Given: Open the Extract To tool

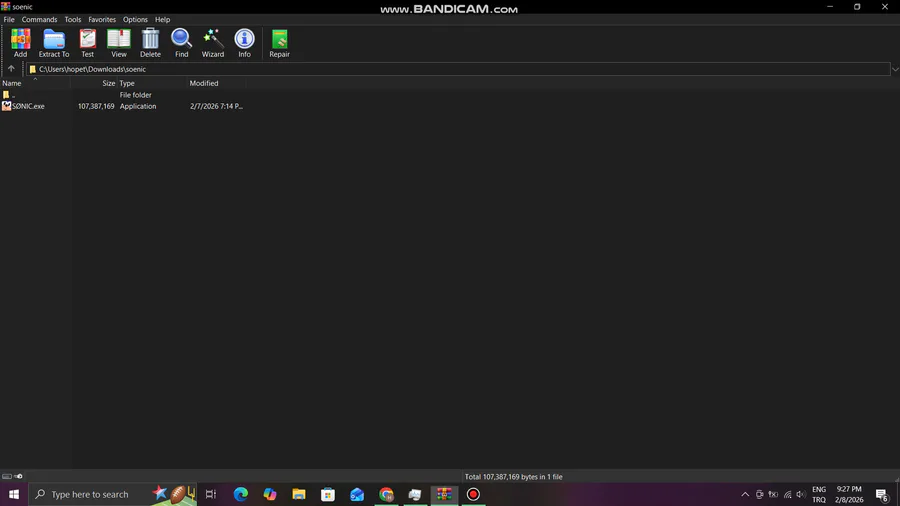Looking at the screenshot, I should coord(54,43).
